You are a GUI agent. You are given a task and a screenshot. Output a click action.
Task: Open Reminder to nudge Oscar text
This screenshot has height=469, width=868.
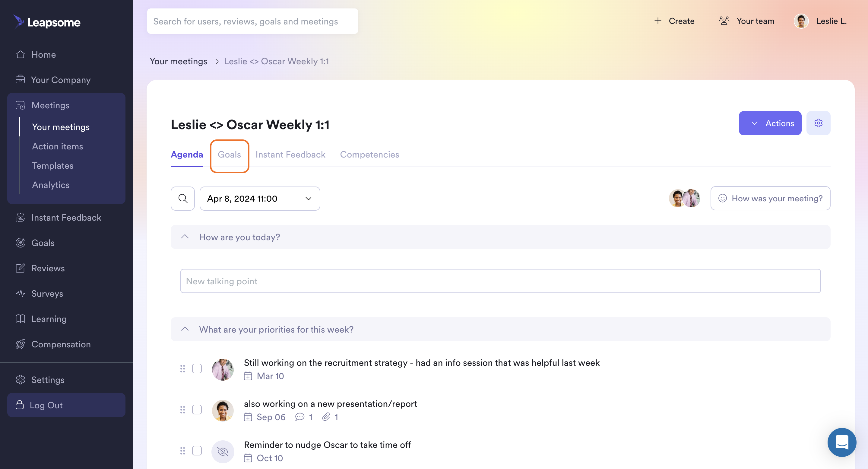(327, 445)
